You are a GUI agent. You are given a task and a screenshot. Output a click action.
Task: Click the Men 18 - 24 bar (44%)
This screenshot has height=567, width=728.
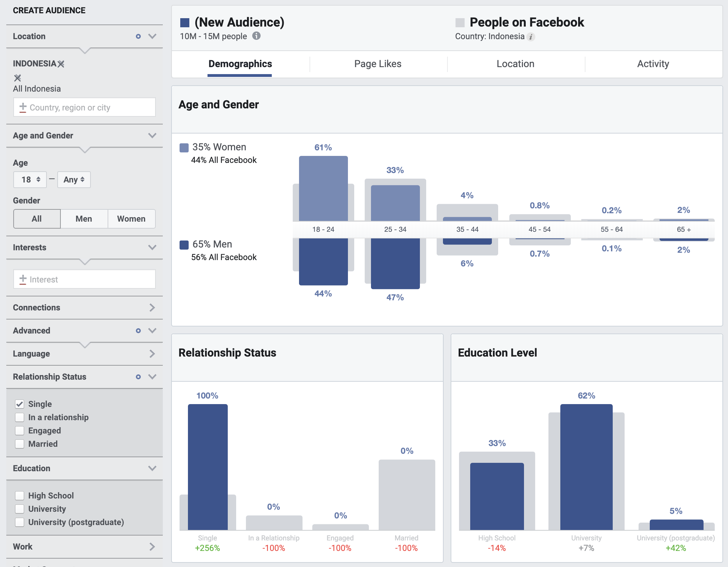(x=323, y=262)
